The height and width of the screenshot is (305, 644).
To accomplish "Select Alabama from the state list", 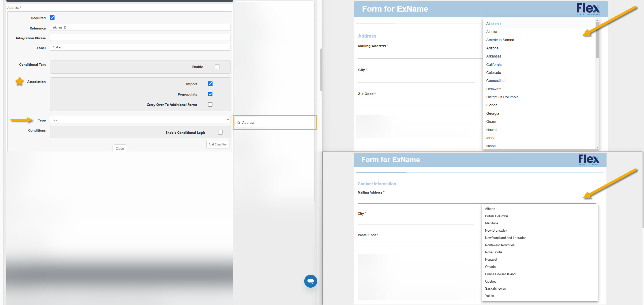I will 539,24.
